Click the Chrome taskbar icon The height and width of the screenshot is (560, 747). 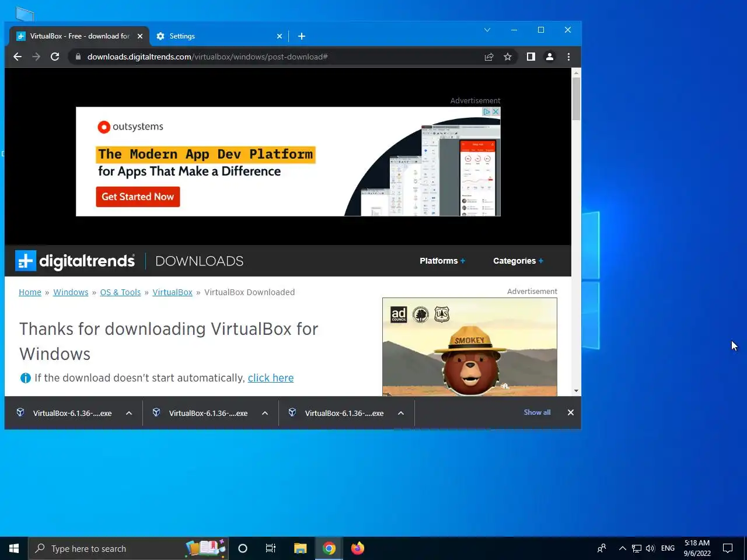click(x=329, y=548)
